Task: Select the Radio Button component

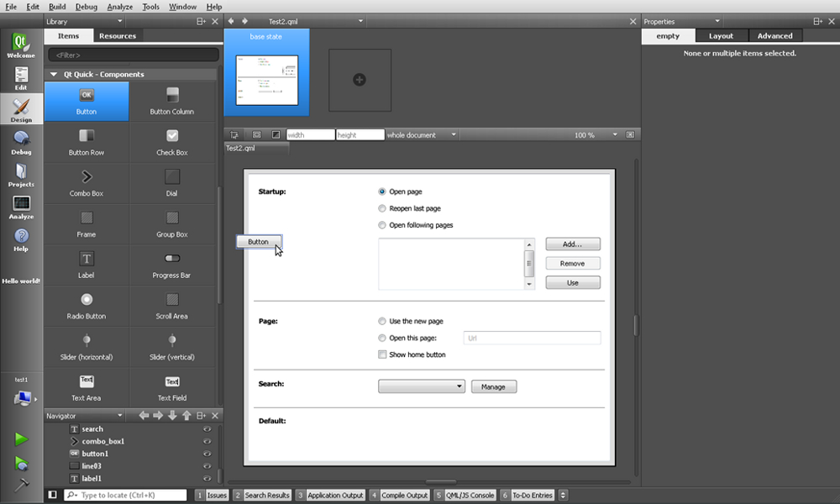Action: click(87, 307)
